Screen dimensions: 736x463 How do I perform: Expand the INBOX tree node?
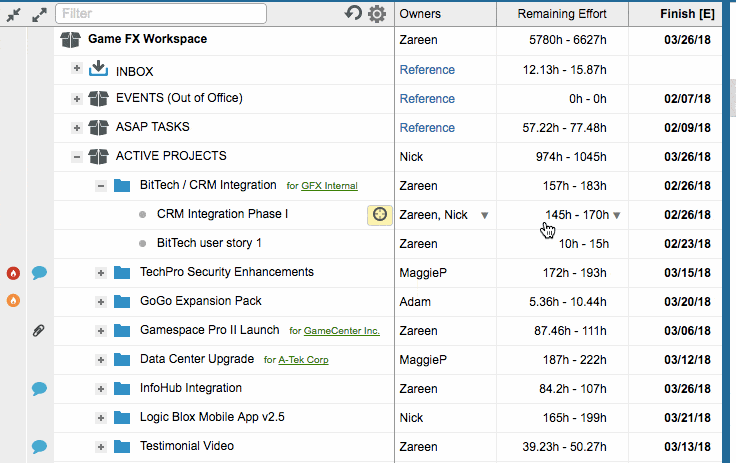pos(77,68)
